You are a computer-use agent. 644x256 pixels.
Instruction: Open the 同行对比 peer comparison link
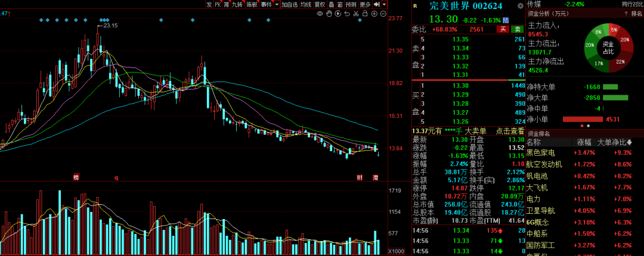click(x=632, y=4)
